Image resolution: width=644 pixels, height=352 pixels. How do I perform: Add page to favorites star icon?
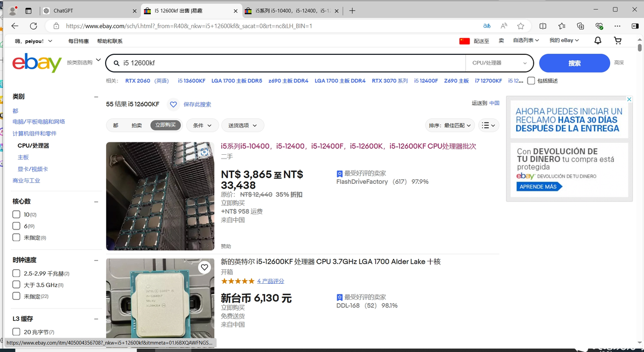pyautogui.click(x=521, y=26)
